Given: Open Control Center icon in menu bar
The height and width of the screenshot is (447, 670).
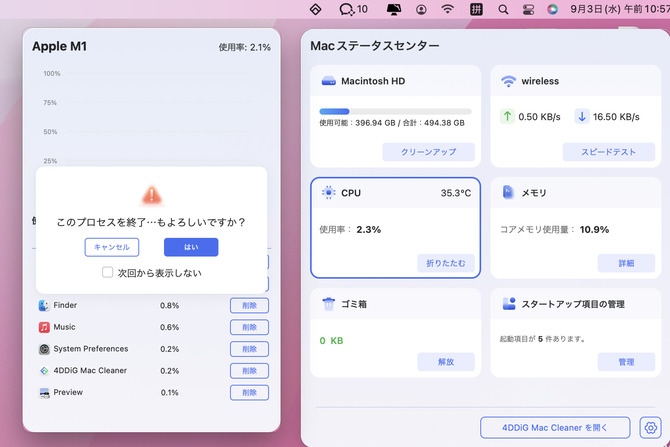Looking at the screenshot, I should pos(529,9).
